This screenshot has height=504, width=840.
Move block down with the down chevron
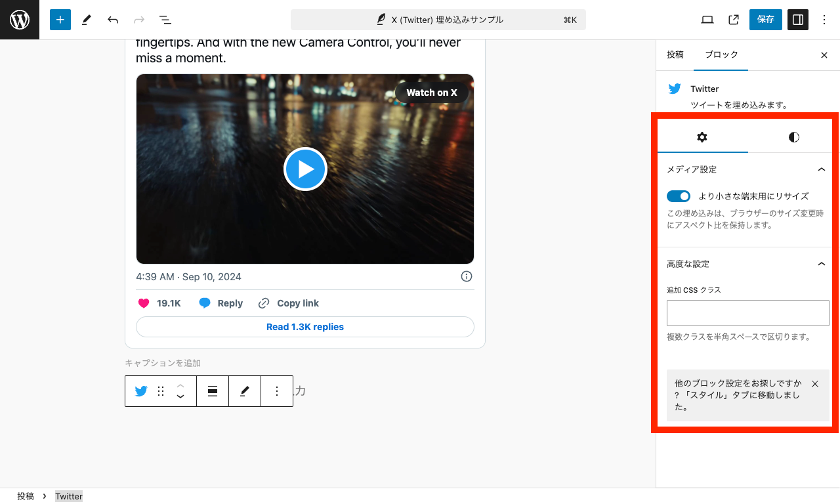click(x=180, y=397)
